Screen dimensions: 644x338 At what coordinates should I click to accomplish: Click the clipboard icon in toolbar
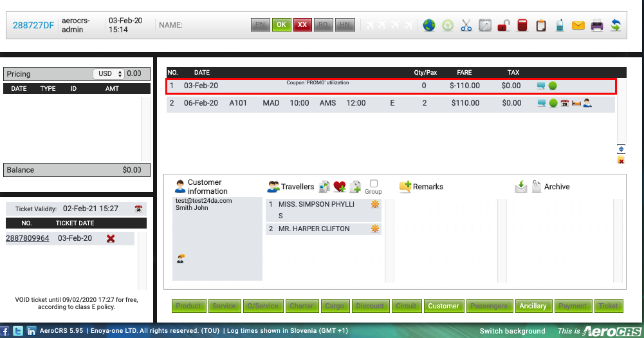[x=541, y=26]
